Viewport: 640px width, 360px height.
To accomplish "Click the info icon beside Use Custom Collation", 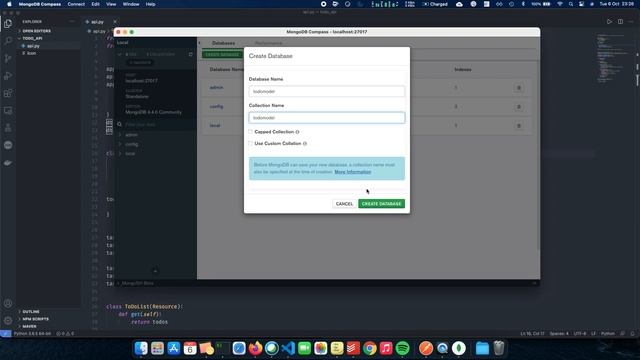I will point(305,144).
